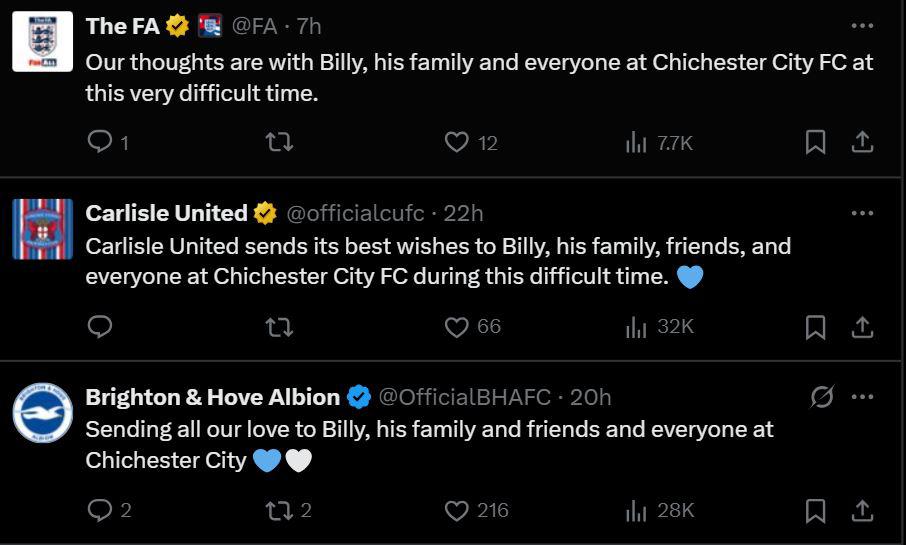Open more options for The FA tweet
This screenshot has width=906, height=545.
[861, 26]
